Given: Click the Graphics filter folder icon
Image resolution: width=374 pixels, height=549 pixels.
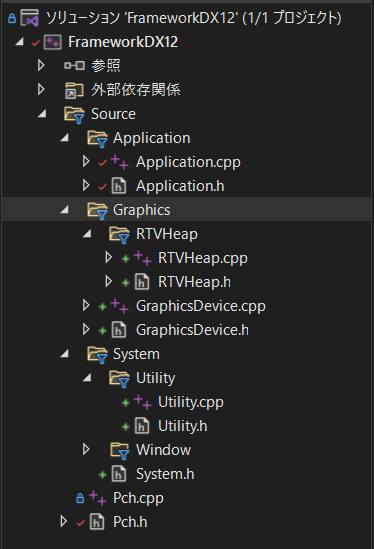Looking at the screenshot, I should point(97,211).
